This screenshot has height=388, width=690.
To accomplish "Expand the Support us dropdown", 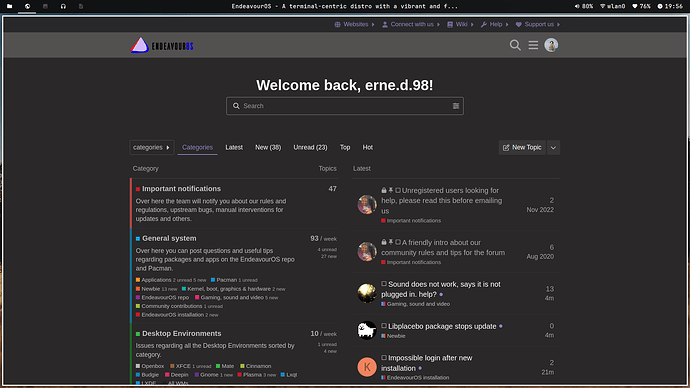I will pos(537,24).
